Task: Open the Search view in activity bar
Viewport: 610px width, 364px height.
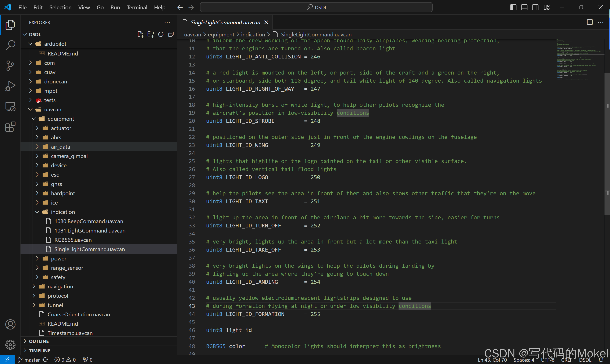Action: tap(10, 45)
